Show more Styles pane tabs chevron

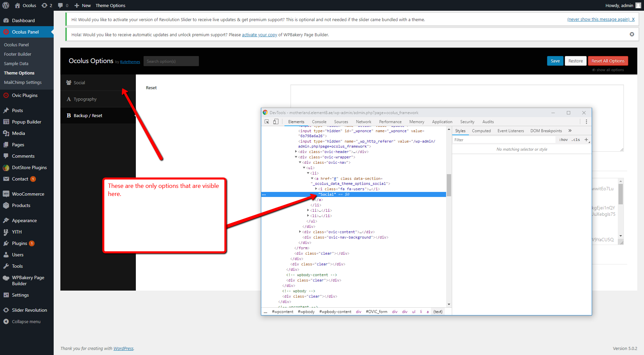(x=570, y=131)
